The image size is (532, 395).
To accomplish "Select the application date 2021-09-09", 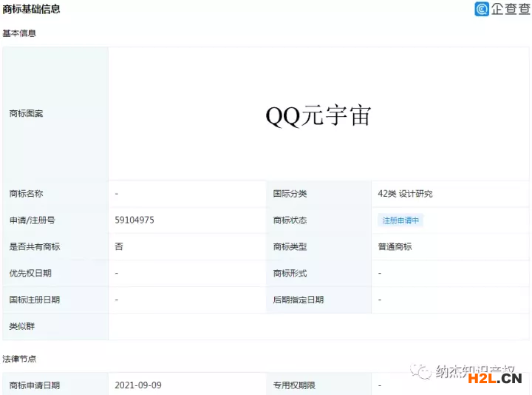I will tap(138, 385).
